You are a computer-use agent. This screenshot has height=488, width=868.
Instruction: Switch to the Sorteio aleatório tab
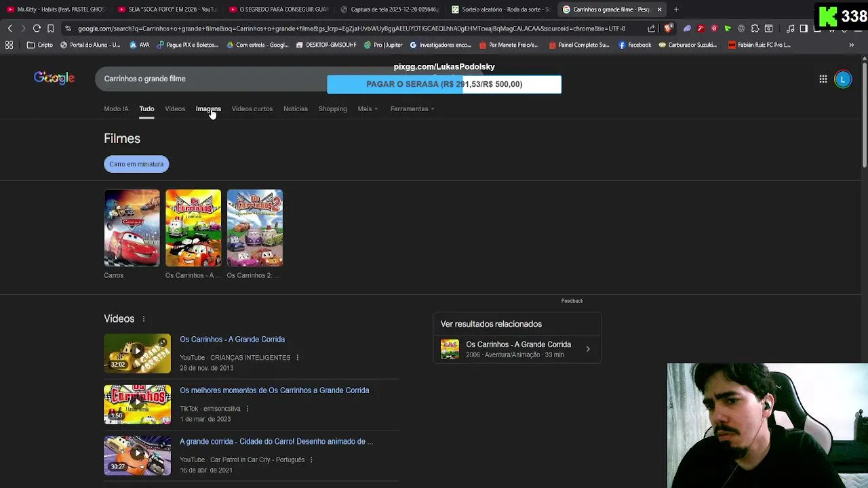pyautogui.click(x=500, y=9)
